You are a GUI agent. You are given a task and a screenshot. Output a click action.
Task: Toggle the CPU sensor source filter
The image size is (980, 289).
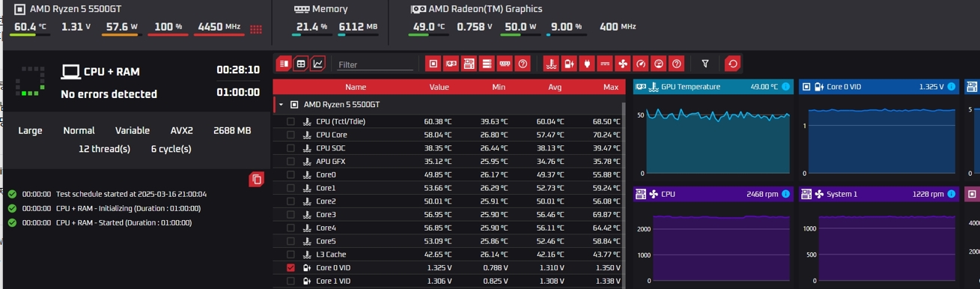433,64
